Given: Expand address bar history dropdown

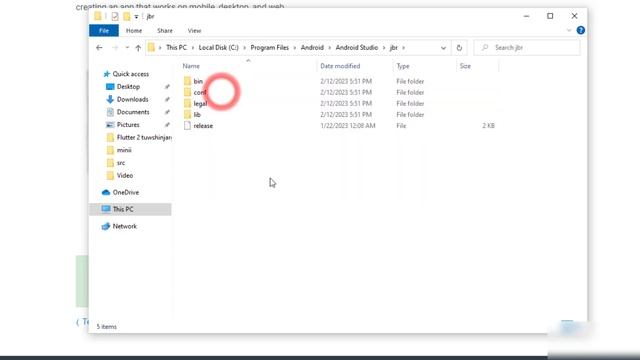Looking at the screenshot, I should tap(443, 48).
